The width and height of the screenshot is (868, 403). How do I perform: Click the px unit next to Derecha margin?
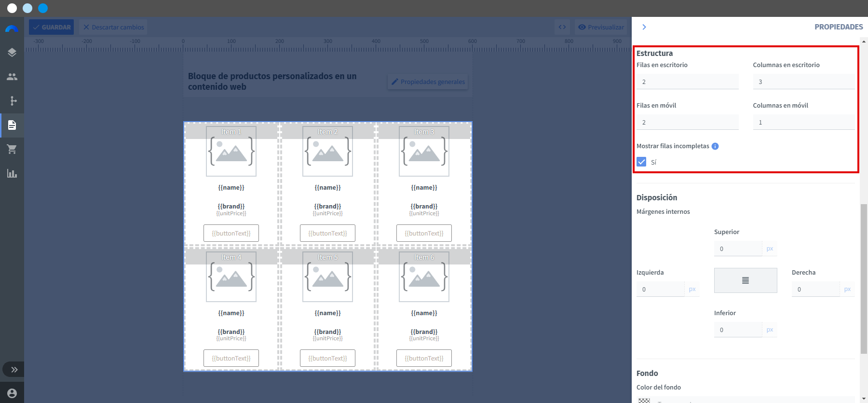click(x=847, y=289)
